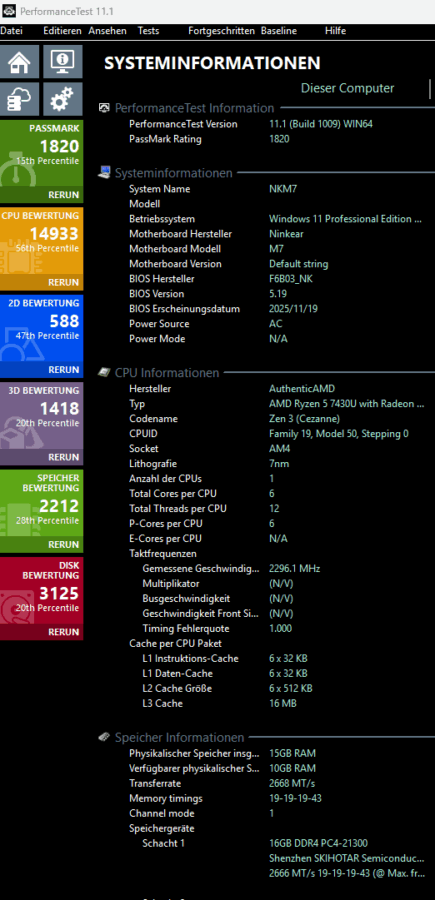Open the Baseline menu
This screenshot has width=435, height=900.
279,31
